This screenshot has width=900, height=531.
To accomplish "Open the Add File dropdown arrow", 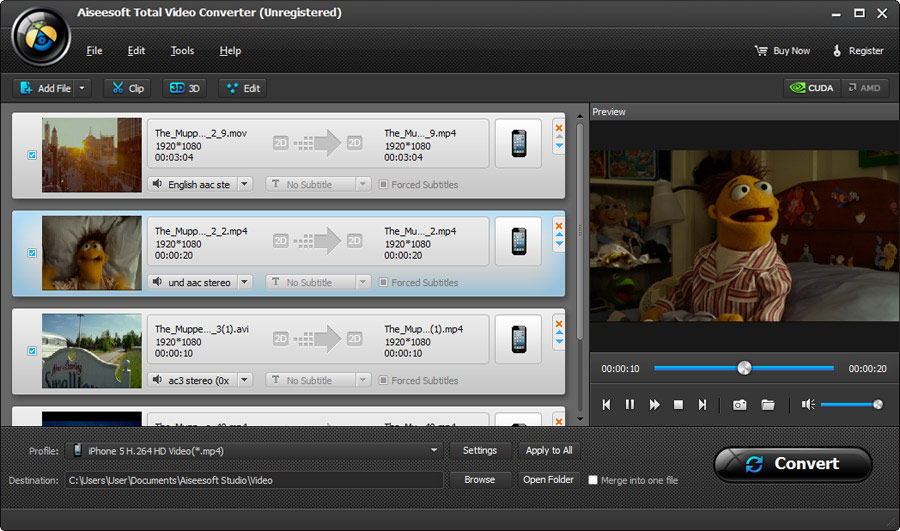I will 82,88.
